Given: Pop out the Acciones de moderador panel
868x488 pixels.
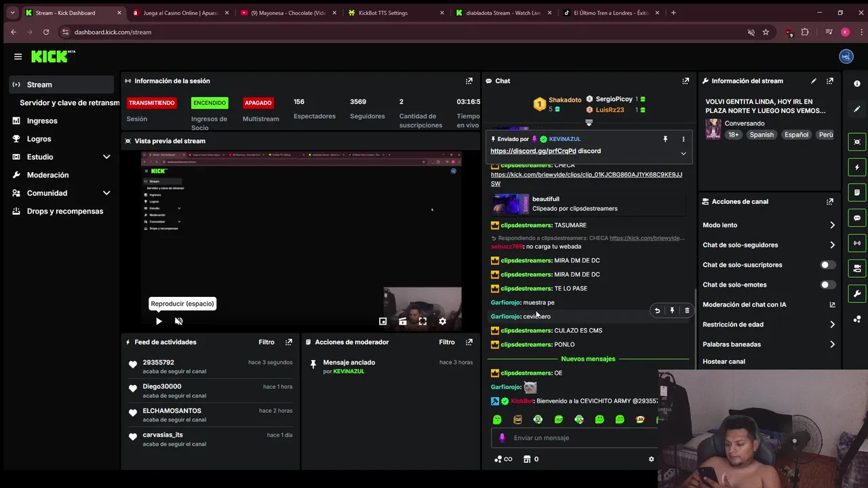Looking at the screenshot, I should (x=469, y=342).
